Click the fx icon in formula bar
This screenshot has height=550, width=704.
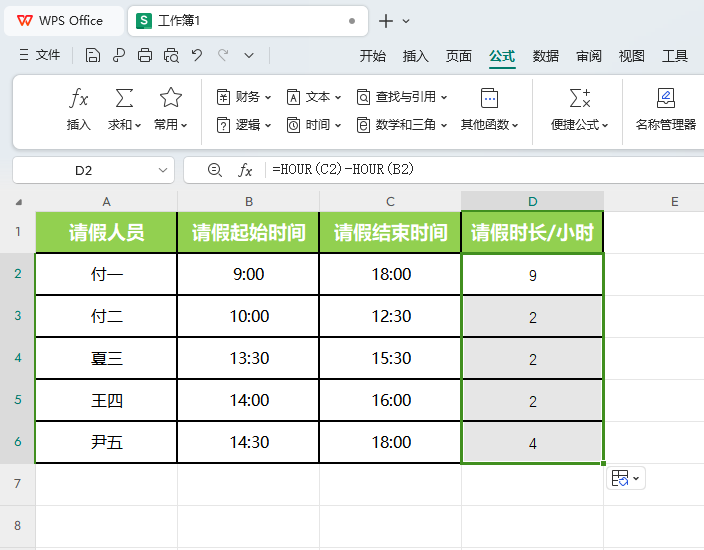(245, 170)
